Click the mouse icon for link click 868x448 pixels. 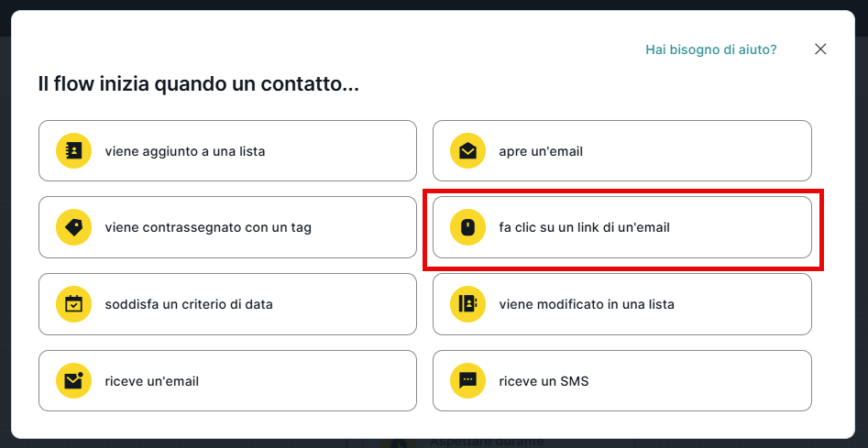pyautogui.click(x=467, y=227)
